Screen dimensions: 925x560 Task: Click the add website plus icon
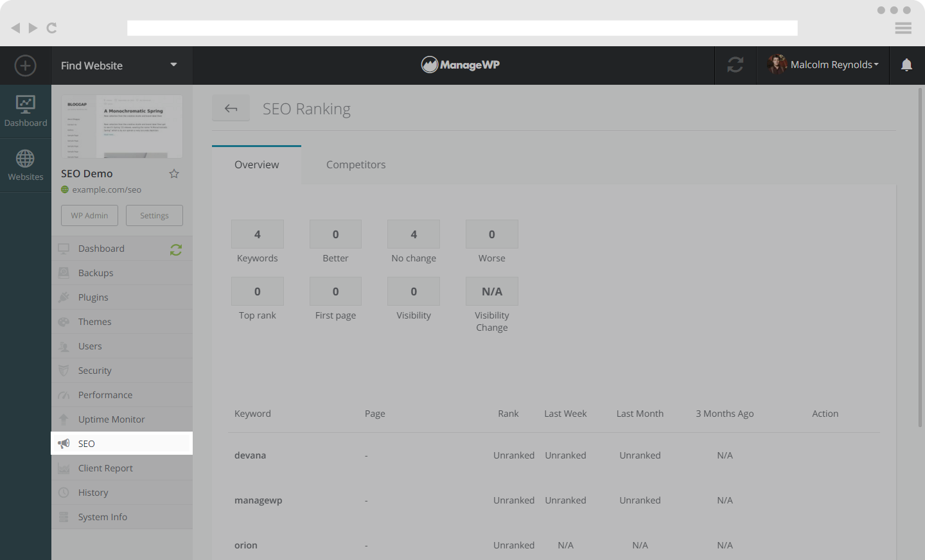pyautogui.click(x=25, y=66)
